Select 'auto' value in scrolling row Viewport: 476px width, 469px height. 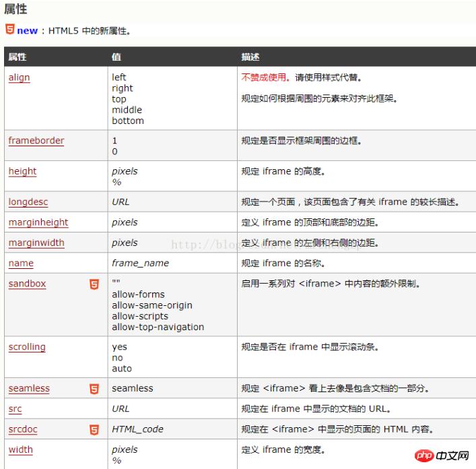tap(122, 369)
